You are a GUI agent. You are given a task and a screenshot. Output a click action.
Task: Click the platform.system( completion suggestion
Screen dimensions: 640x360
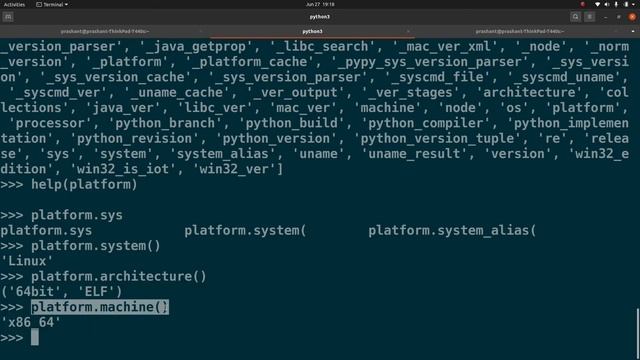point(245,231)
